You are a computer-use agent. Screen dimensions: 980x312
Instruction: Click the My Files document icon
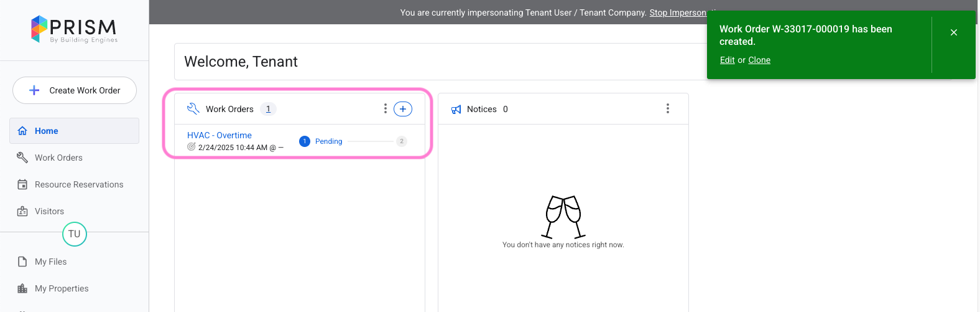click(x=22, y=262)
